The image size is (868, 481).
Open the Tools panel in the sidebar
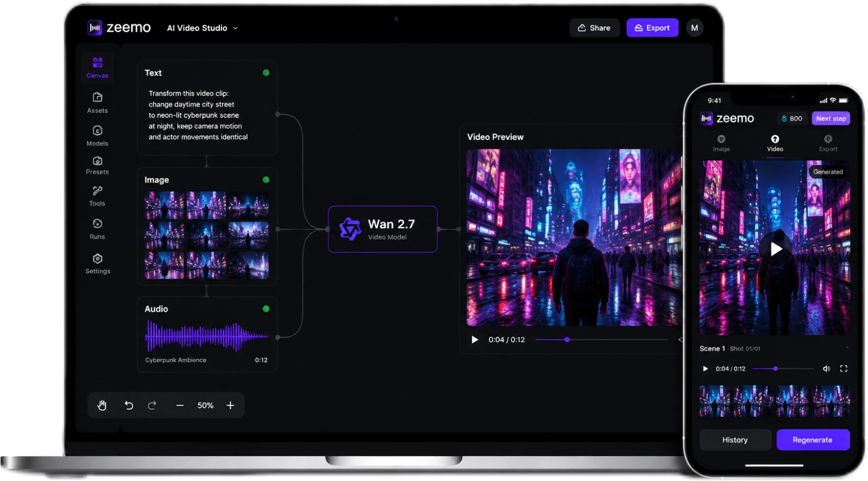point(97,196)
